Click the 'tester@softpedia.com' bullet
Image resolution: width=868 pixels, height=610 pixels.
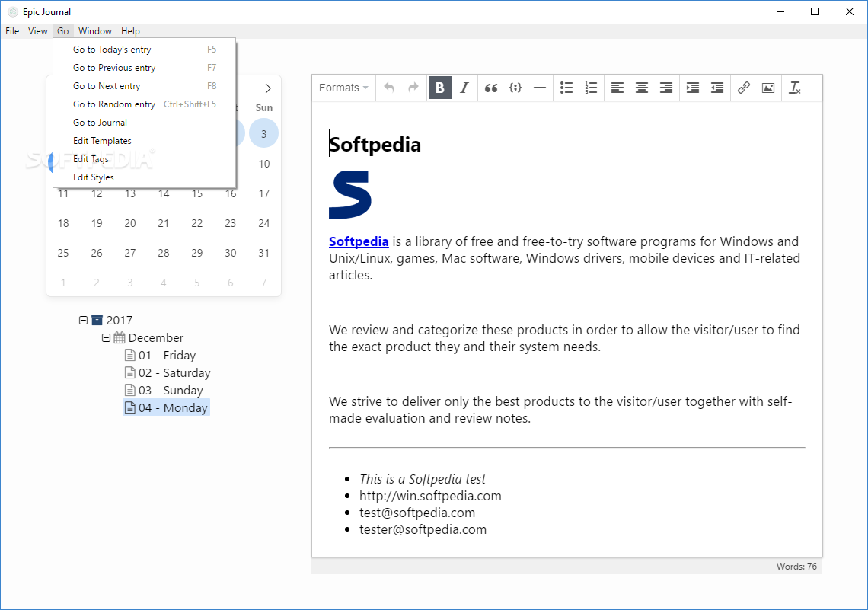click(423, 530)
